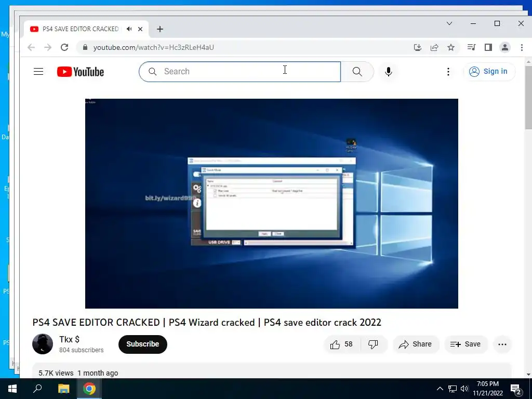The image size is (532, 399).
Task: Like the video with thumbs up
Action: (x=342, y=344)
